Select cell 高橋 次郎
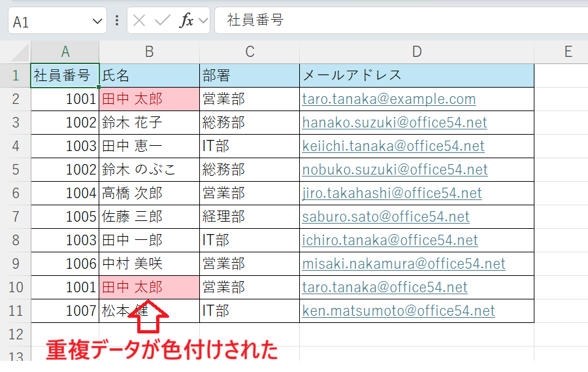Image resolution: width=588 pixels, height=372 pixels. click(149, 193)
